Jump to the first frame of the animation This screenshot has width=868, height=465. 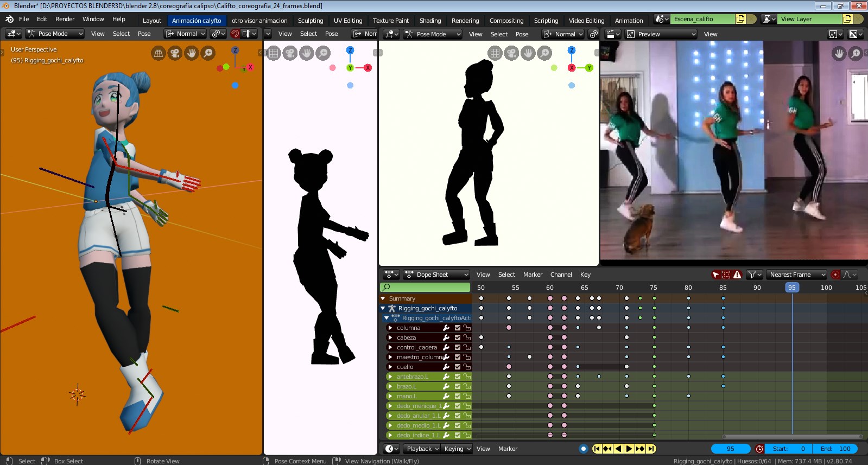tap(597, 449)
